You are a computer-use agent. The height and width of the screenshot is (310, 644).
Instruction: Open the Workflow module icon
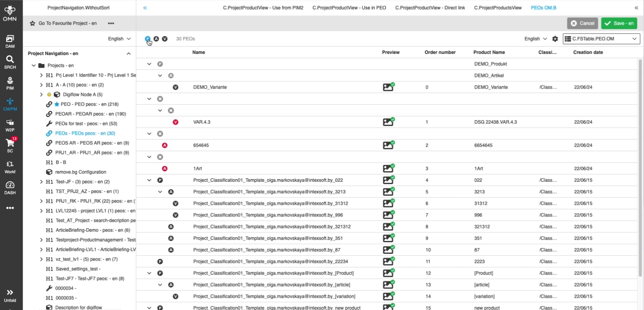pos(10,167)
